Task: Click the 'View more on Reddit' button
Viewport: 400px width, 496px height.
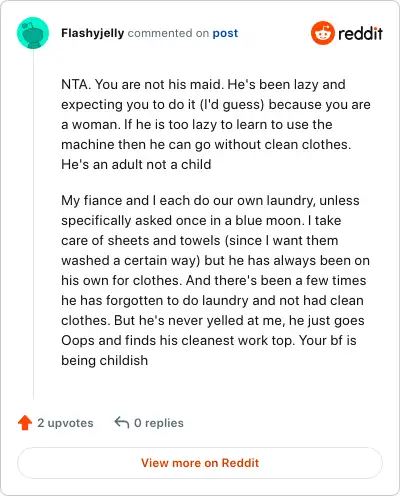Action: [200, 463]
